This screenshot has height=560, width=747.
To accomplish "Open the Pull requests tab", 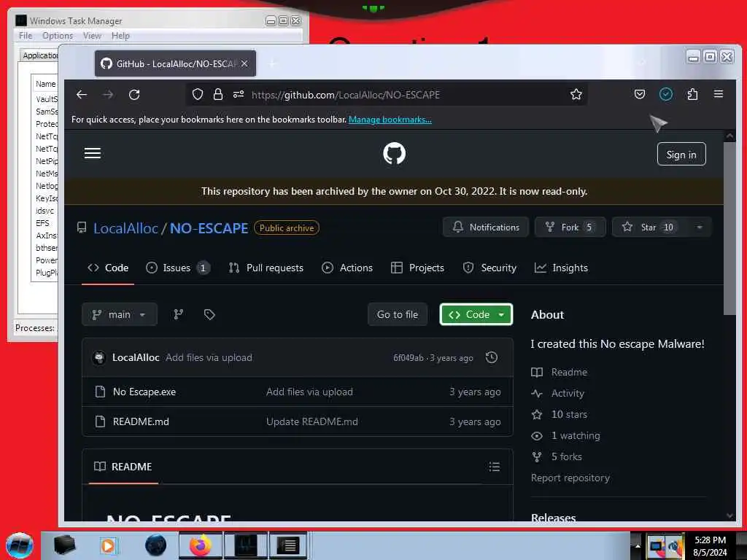I will click(266, 268).
